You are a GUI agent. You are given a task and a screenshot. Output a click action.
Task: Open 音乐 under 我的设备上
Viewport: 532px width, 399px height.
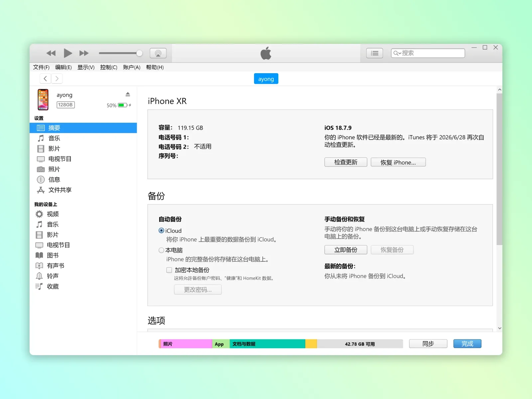(83, 224)
